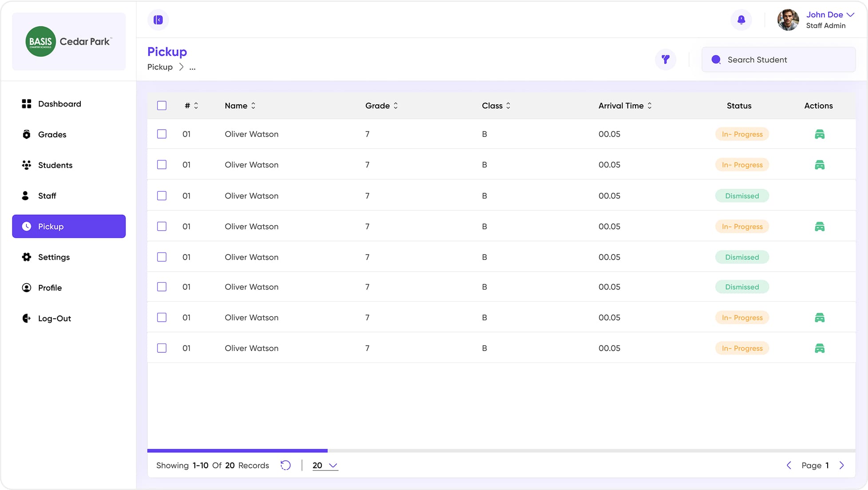Image resolution: width=868 pixels, height=490 pixels.
Task: Open the filter options next to search
Action: click(665, 59)
